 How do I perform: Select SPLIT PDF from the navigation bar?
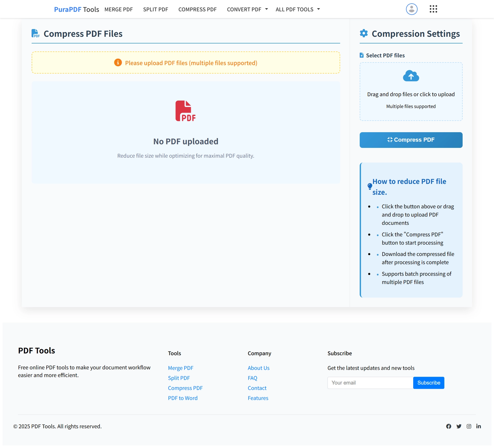pos(155,9)
